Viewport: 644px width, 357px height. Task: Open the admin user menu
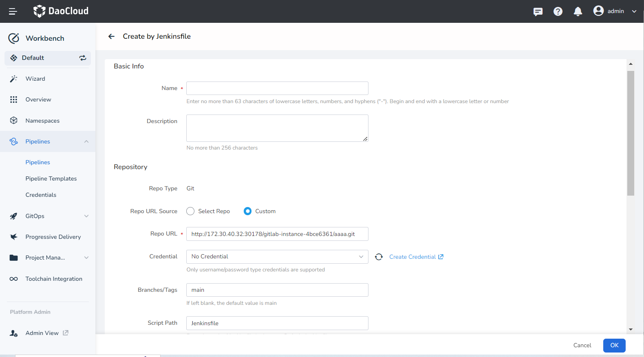click(615, 11)
